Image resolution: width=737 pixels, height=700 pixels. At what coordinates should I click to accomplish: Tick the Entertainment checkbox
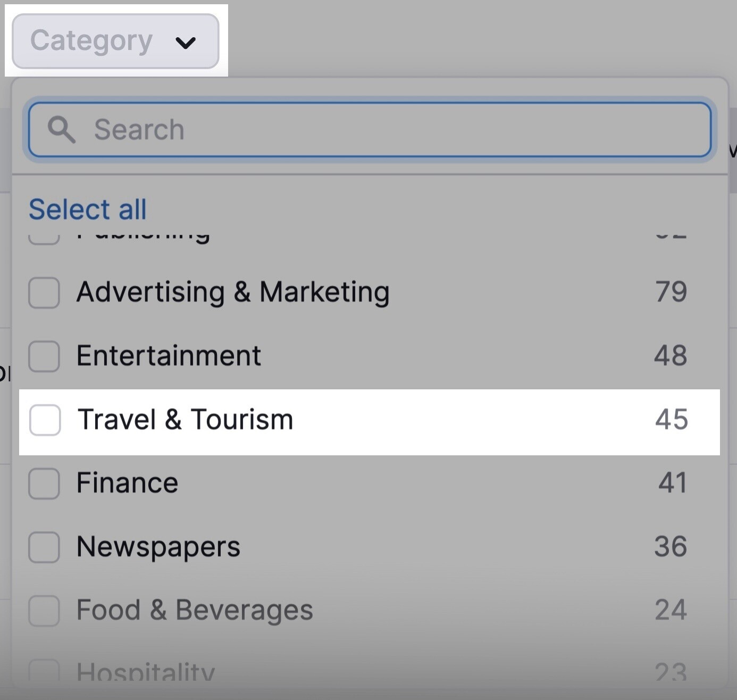[44, 356]
